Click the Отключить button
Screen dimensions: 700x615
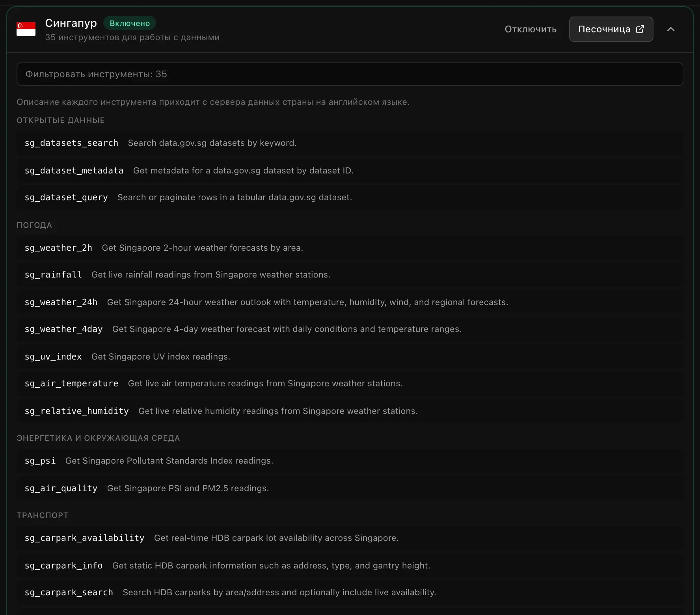pyautogui.click(x=531, y=29)
